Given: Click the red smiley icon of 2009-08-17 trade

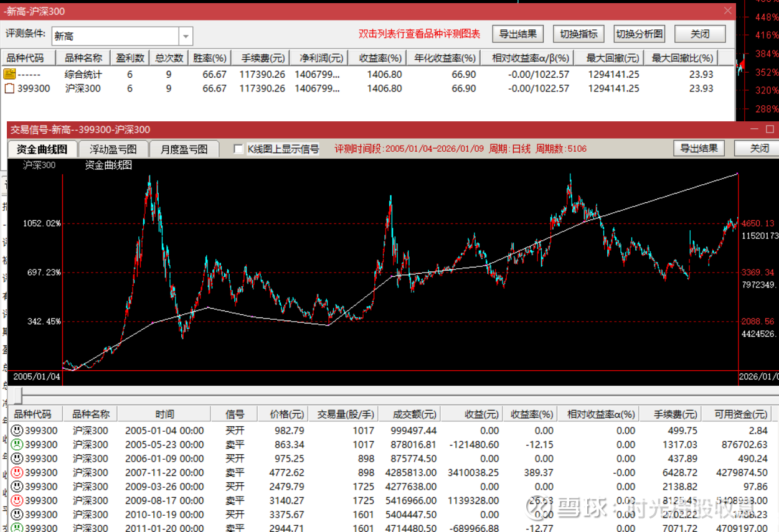Looking at the screenshot, I should click(17, 500).
